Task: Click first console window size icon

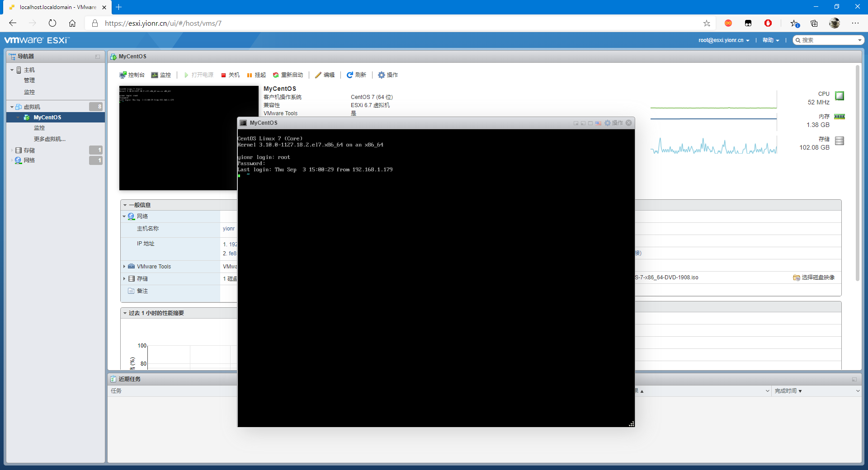Action: click(576, 123)
